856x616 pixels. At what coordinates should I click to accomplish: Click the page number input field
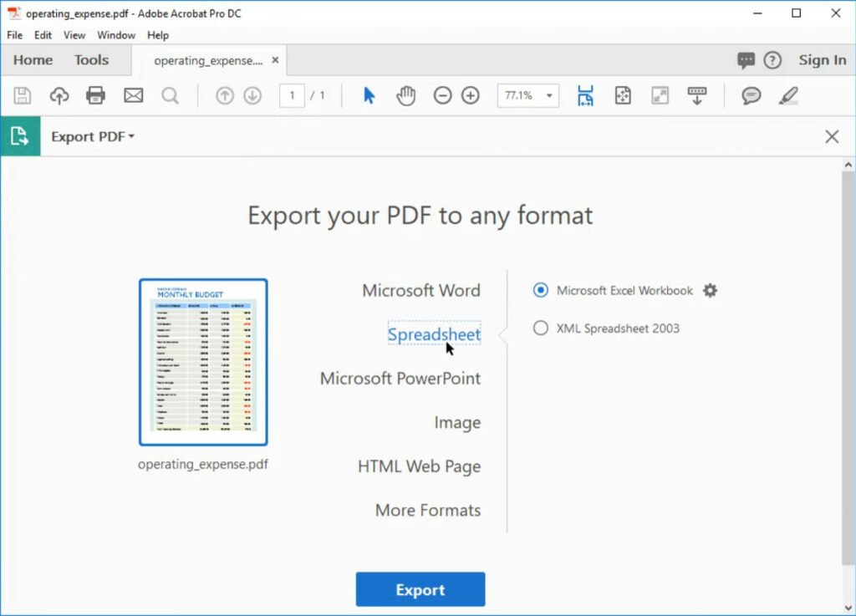[x=291, y=95]
